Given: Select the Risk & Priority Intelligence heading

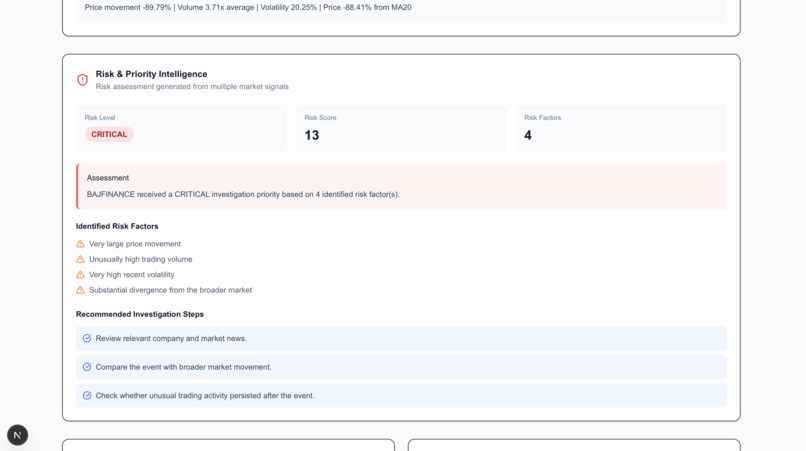Looking at the screenshot, I should [151, 74].
